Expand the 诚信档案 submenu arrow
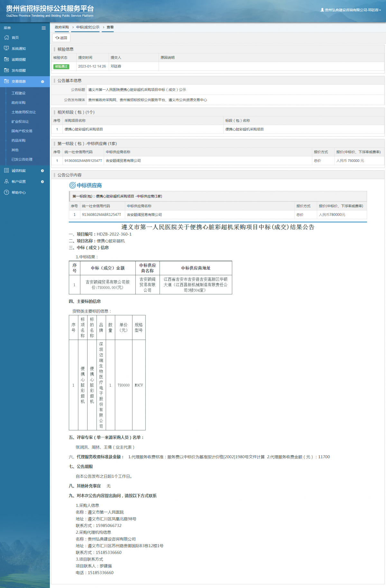Viewport: 386px width, 588px height. pyautogui.click(x=42, y=171)
